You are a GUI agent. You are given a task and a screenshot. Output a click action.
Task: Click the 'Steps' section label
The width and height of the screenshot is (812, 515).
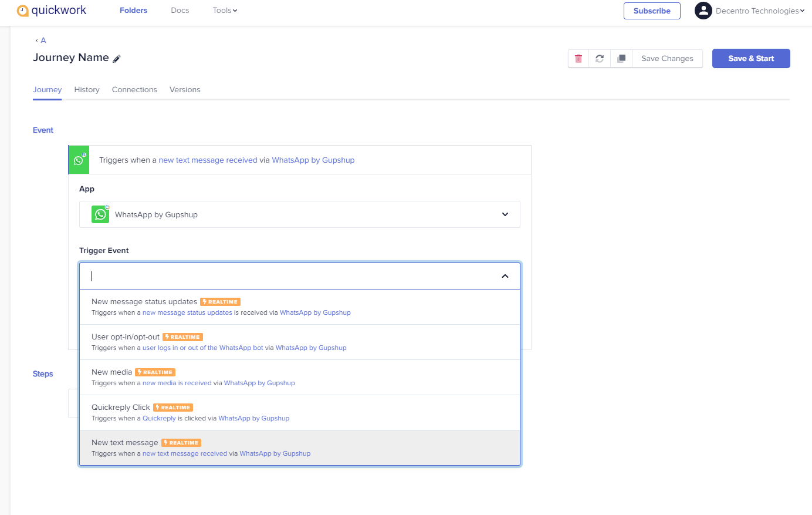click(x=43, y=374)
